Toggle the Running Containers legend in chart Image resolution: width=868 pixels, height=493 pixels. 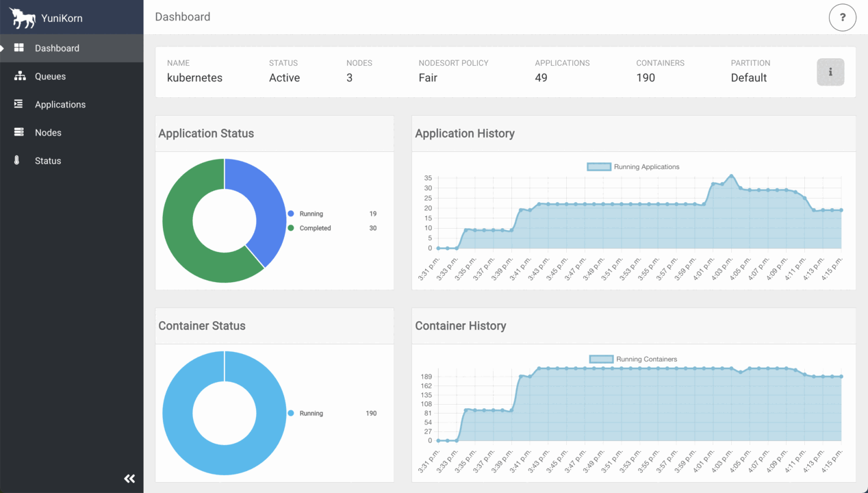pos(633,359)
